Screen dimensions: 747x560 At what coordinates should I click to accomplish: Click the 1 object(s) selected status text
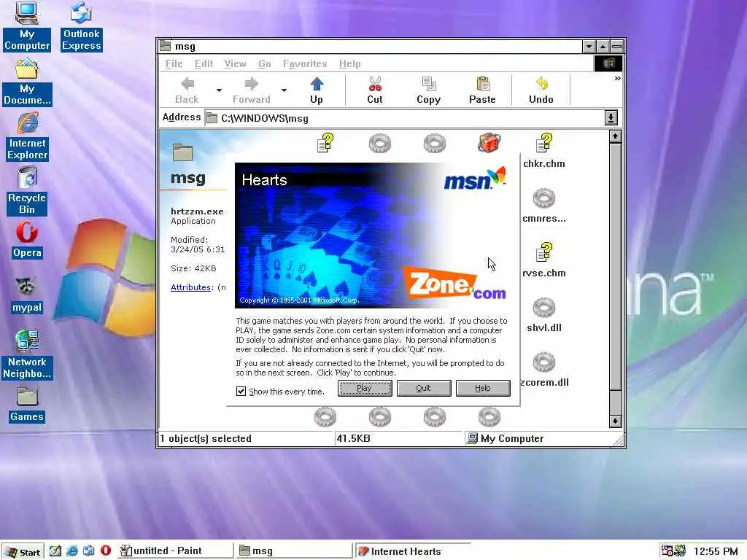coord(205,438)
